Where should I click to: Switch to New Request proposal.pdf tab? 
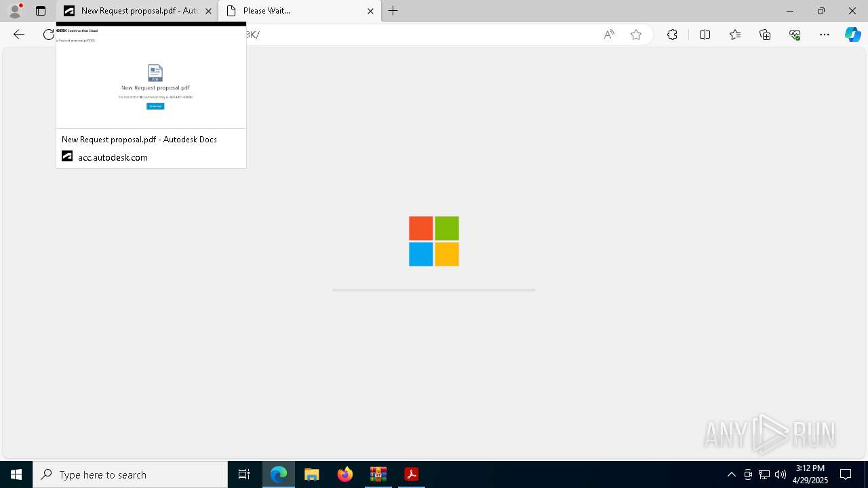click(137, 11)
